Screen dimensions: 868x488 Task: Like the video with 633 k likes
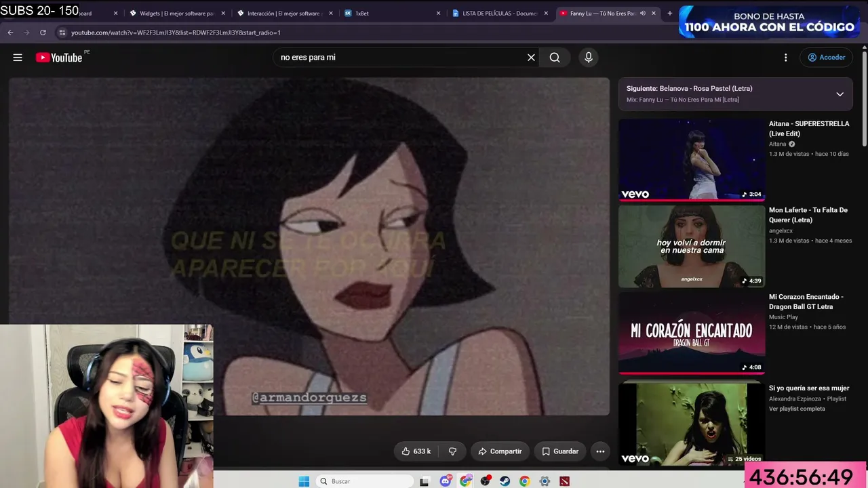click(x=416, y=451)
